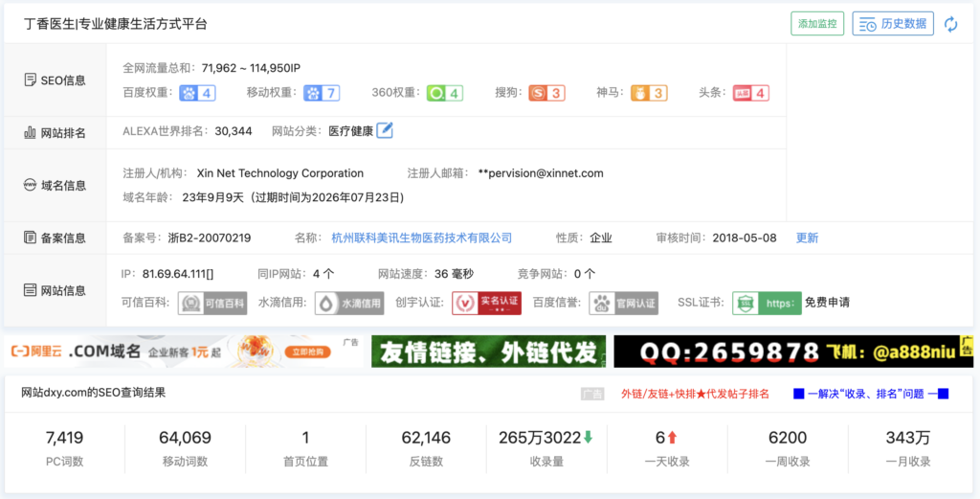Click 添加监控 button
Viewport: 980px width, 499px height.
tap(817, 24)
